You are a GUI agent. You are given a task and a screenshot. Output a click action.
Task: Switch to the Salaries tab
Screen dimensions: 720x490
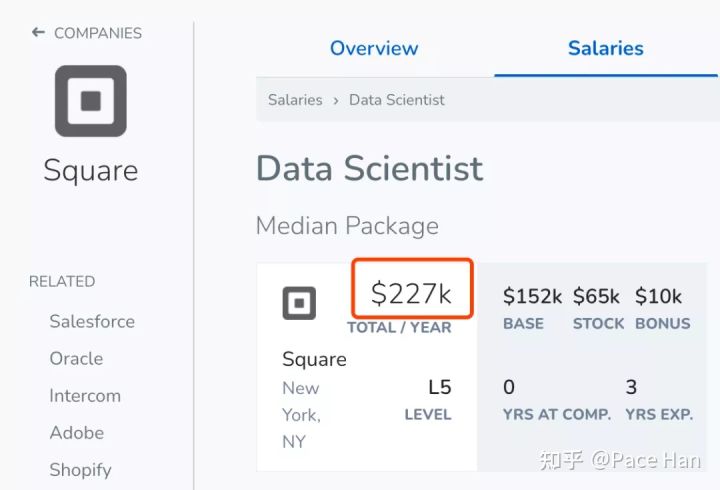tap(606, 48)
